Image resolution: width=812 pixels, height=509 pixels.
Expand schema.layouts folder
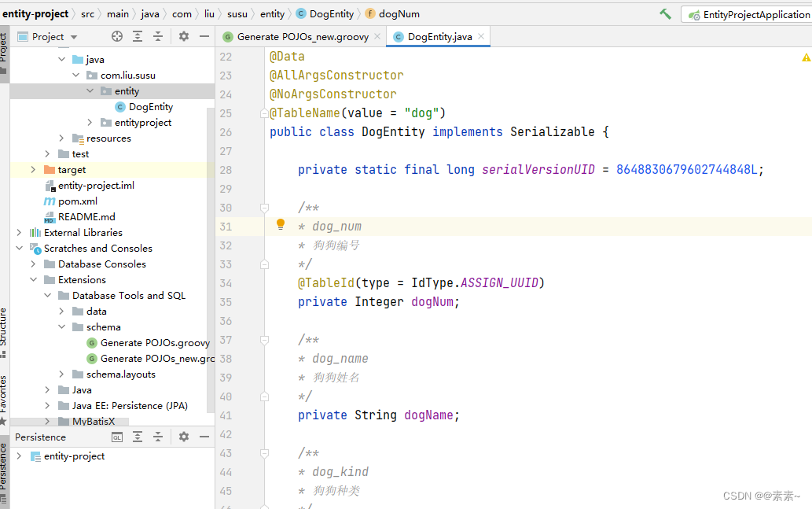point(61,374)
